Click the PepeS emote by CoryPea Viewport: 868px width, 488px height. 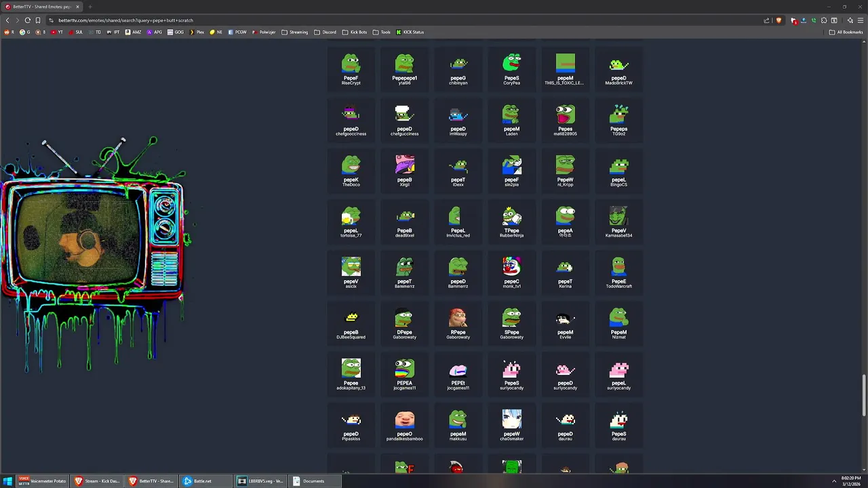pyautogui.click(x=511, y=69)
